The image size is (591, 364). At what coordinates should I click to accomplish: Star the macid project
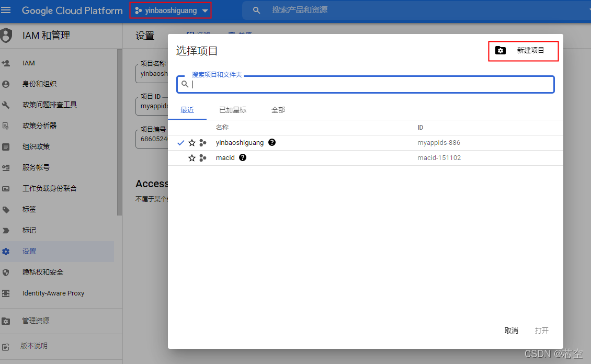click(x=192, y=158)
